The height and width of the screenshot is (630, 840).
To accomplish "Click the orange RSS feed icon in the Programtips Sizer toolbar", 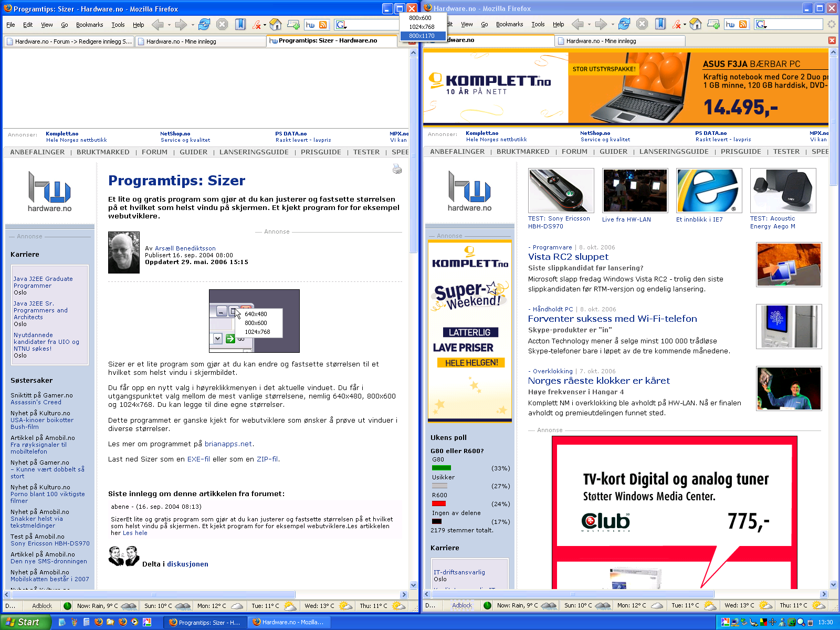I will [323, 24].
